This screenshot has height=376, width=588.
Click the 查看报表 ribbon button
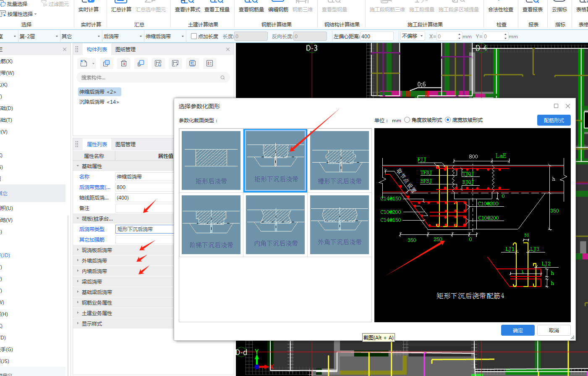pos(533,6)
